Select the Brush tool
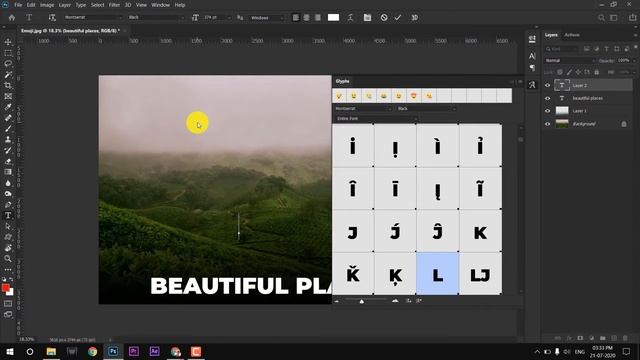The height and width of the screenshot is (360, 640). [x=8, y=129]
